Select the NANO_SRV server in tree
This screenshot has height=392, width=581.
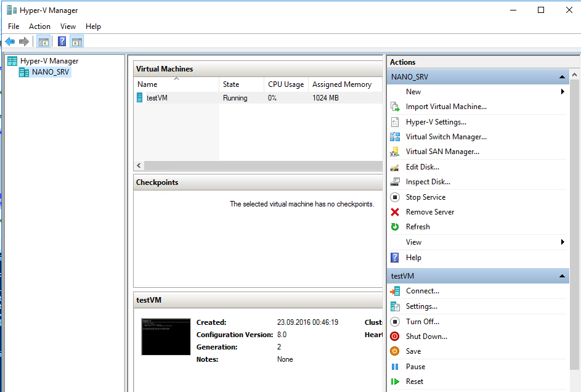[45, 72]
